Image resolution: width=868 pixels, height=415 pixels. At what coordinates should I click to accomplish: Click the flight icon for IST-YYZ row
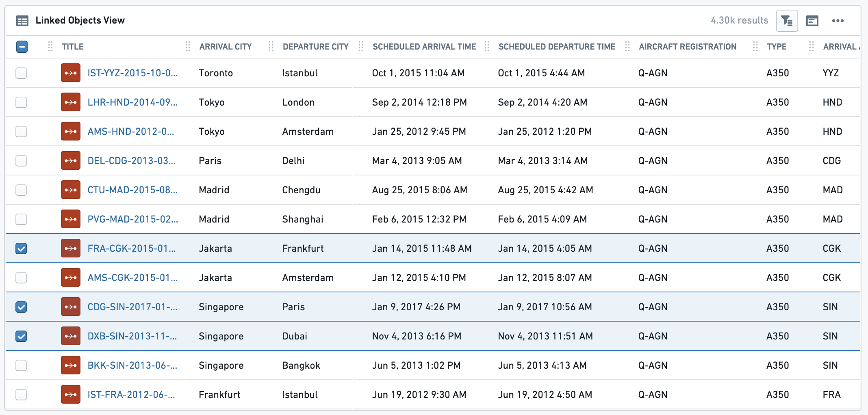(x=71, y=73)
